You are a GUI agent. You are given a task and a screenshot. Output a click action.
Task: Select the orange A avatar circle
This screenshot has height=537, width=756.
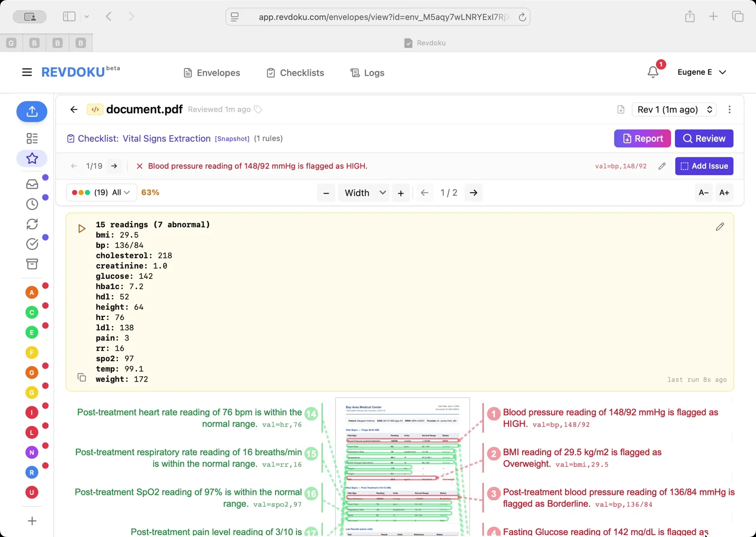pos(32,293)
